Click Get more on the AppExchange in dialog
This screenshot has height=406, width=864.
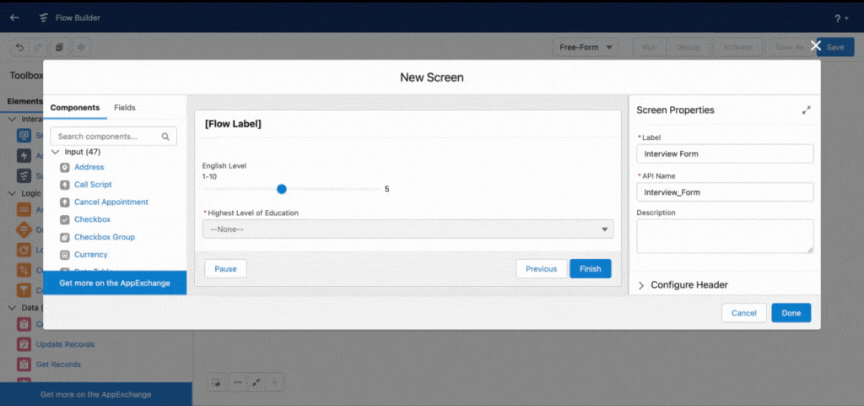tap(115, 283)
